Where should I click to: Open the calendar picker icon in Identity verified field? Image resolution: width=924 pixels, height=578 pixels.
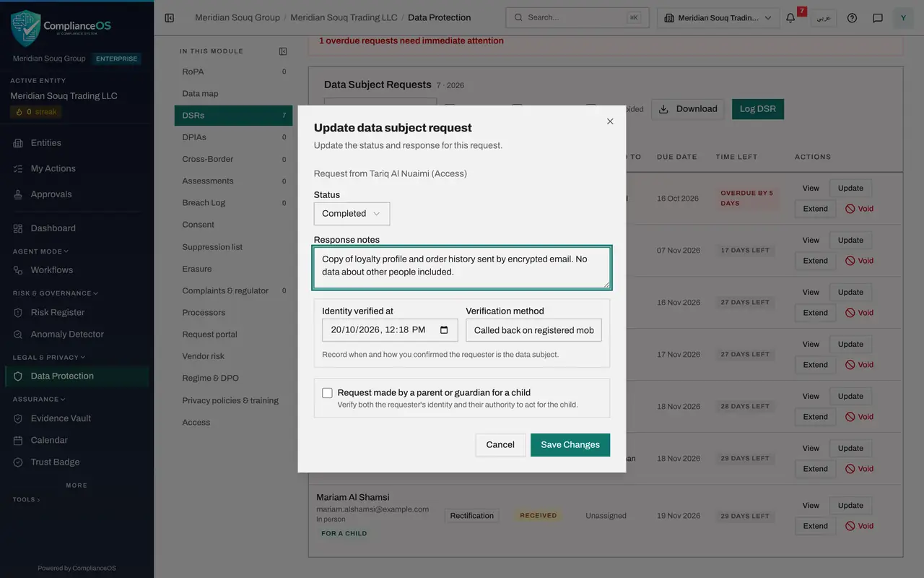click(x=444, y=330)
